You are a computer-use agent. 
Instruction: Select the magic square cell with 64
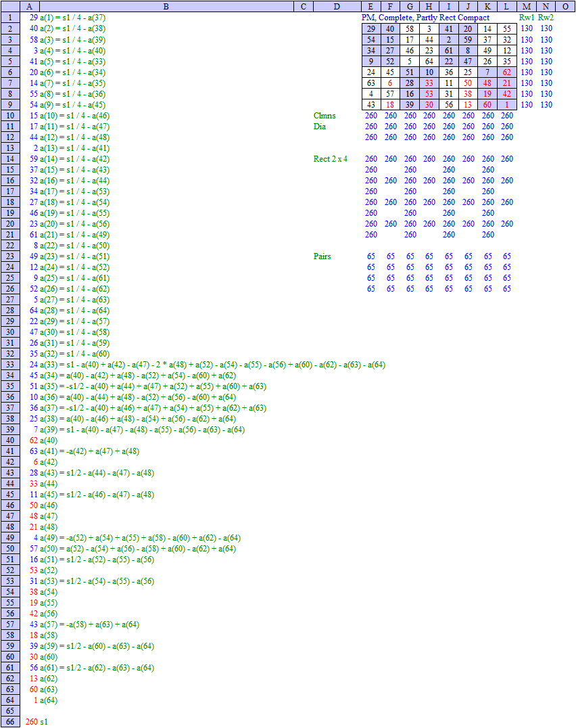tap(429, 62)
